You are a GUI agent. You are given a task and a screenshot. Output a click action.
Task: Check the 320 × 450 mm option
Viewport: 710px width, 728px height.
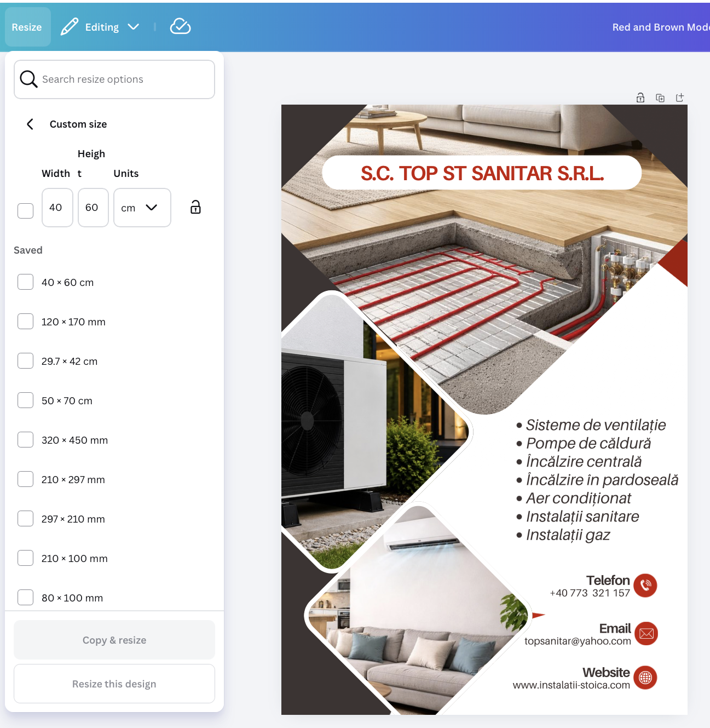click(x=25, y=440)
